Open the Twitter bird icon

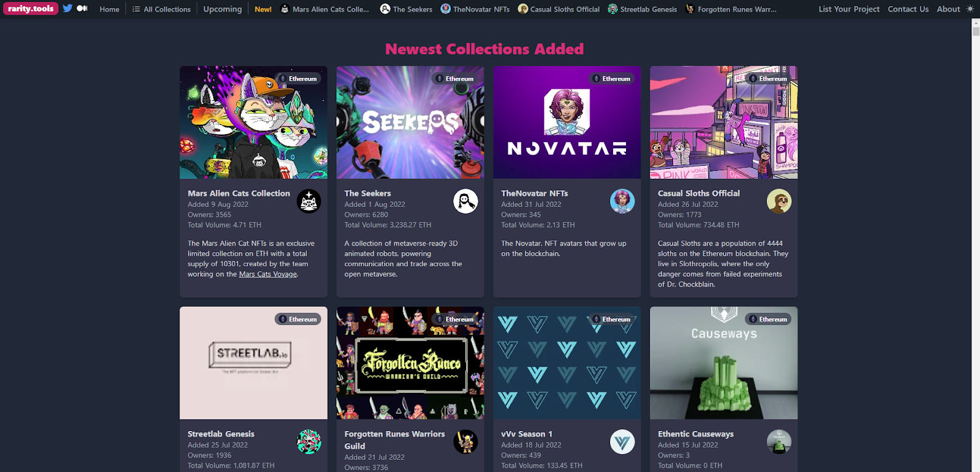pyautogui.click(x=67, y=9)
